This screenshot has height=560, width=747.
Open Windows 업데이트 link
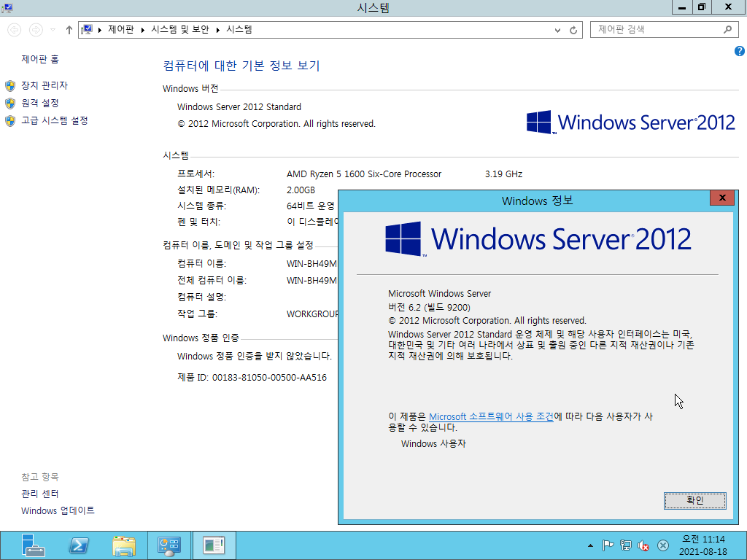point(58,511)
